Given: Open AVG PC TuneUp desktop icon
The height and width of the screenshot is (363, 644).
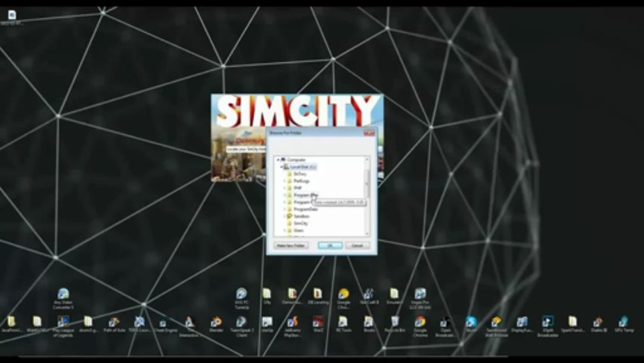Looking at the screenshot, I should [x=242, y=297].
